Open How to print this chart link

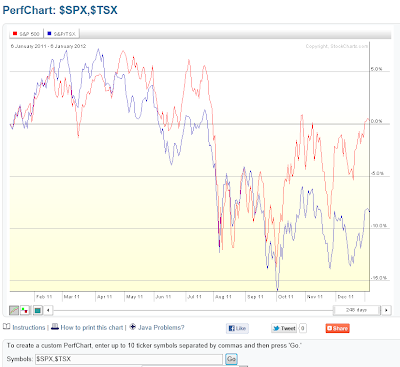(x=92, y=328)
